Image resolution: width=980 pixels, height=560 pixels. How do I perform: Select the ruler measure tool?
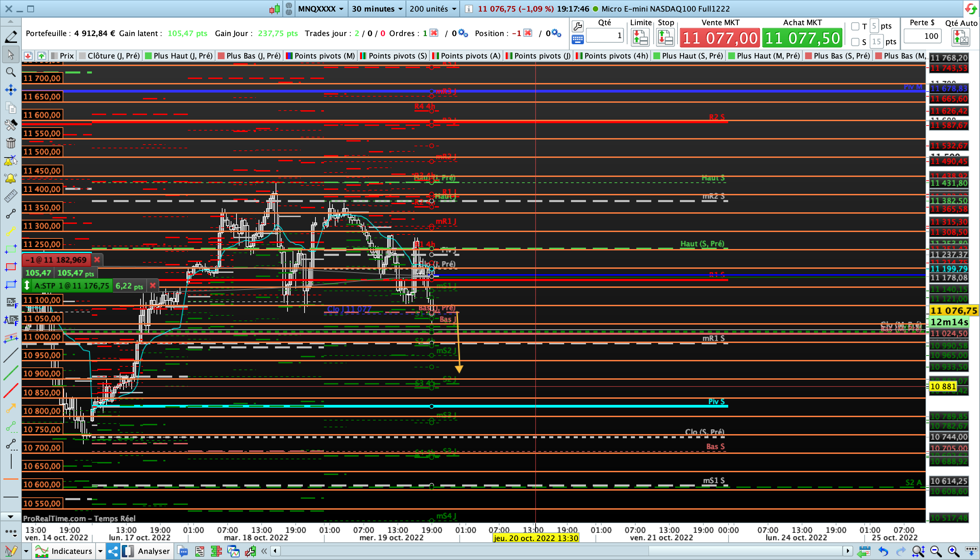pos(11,196)
